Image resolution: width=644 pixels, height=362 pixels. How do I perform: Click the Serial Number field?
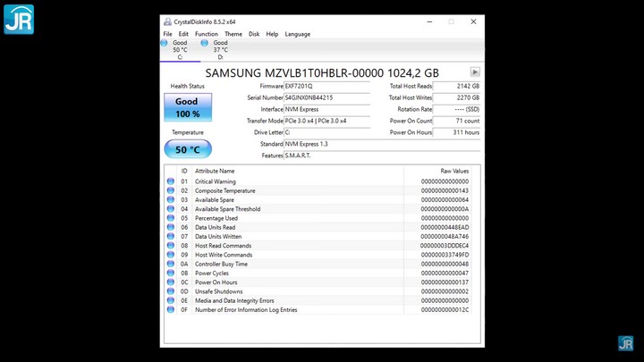(x=327, y=97)
